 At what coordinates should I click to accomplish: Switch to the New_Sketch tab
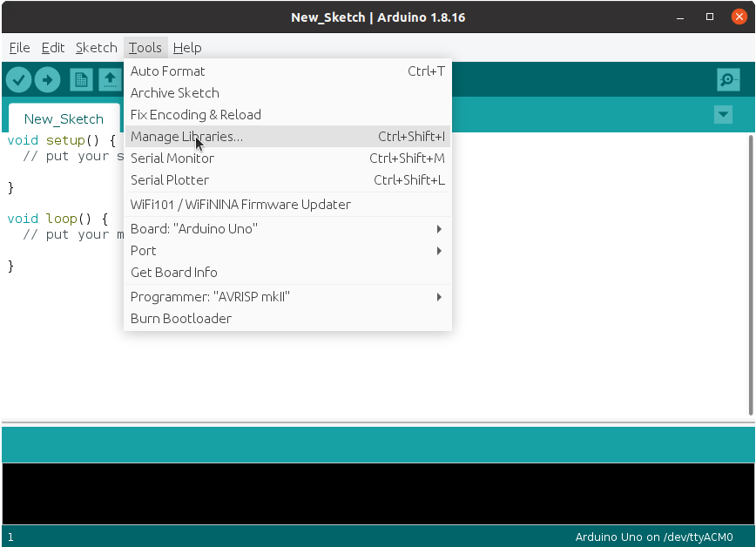coord(64,118)
